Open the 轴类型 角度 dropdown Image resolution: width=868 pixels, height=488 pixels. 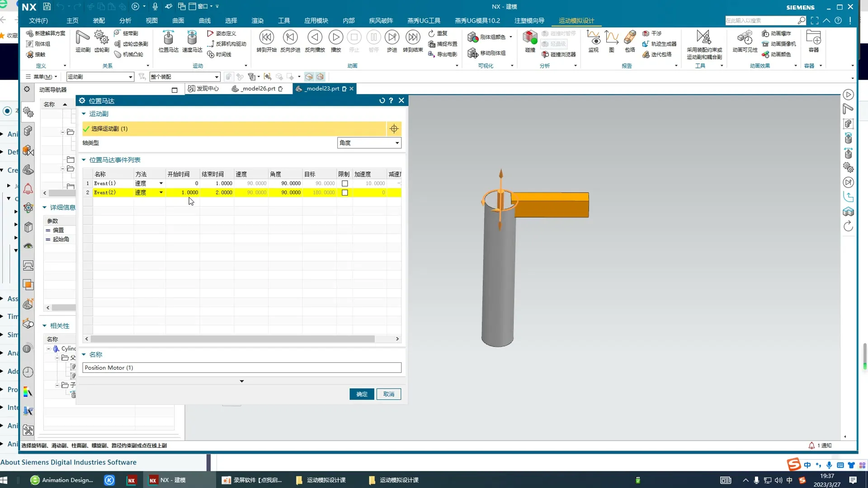pyautogui.click(x=369, y=143)
